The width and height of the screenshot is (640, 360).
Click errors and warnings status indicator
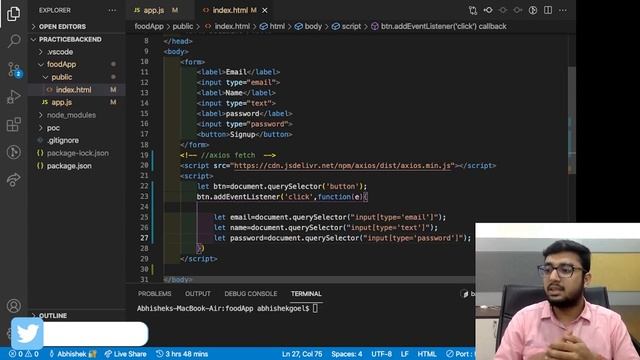point(24,354)
